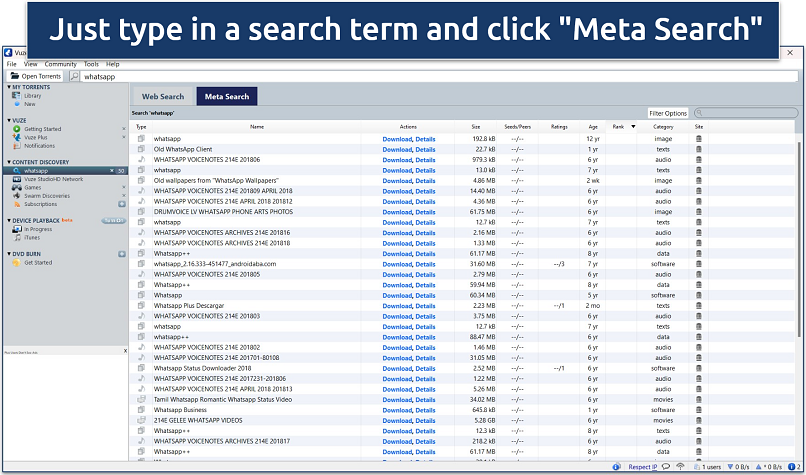Collapse the MY TORRENTS section
Viewport: 806px width, 475px height.
tap(9, 87)
